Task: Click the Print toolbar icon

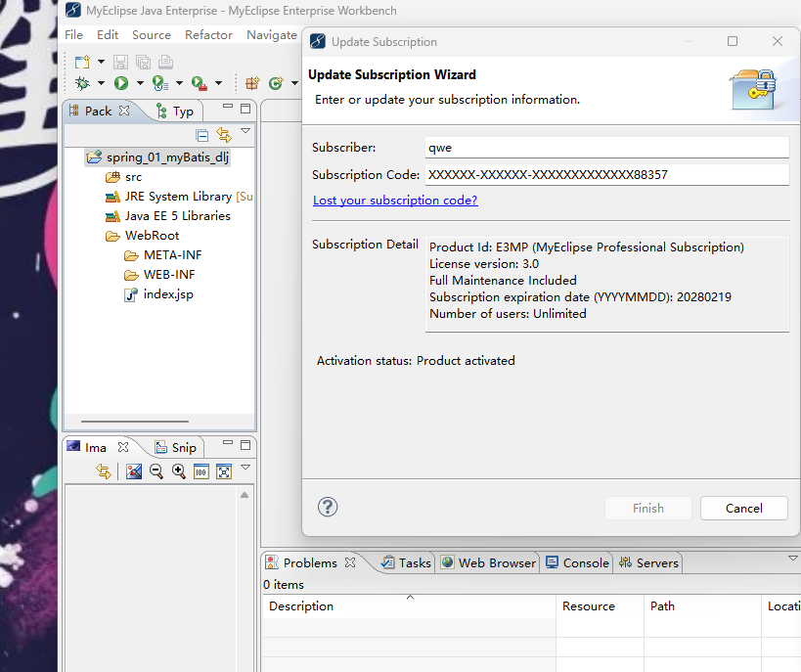Action: pyautogui.click(x=165, y=63)
